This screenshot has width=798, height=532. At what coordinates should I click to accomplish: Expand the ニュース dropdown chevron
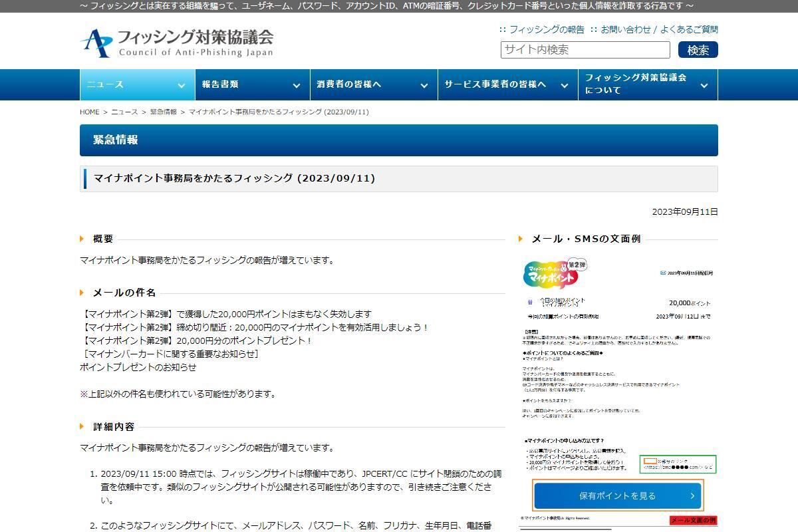pyautogui.click(x=181, y=85)
